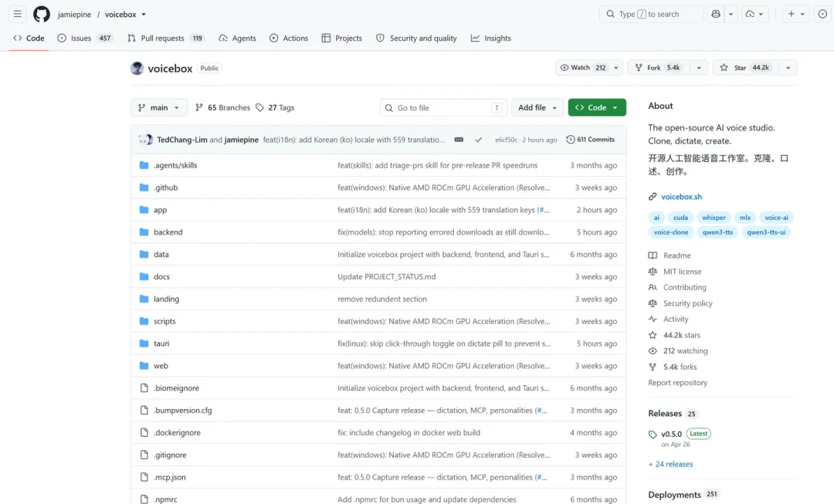View the 5.4k forks link
The width and height of the screenshot is (834, 504).
[x=680, y=367]
